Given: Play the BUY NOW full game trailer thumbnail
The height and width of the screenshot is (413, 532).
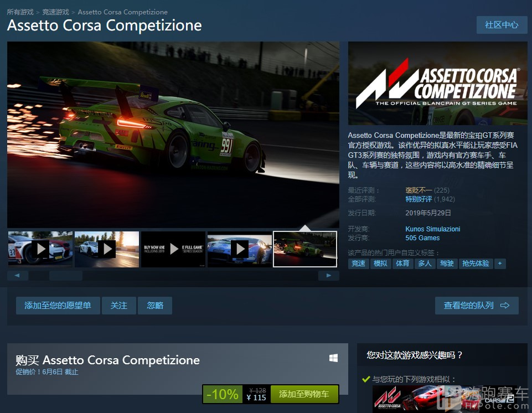Looking at the screenshot, I should click(173, 249).
